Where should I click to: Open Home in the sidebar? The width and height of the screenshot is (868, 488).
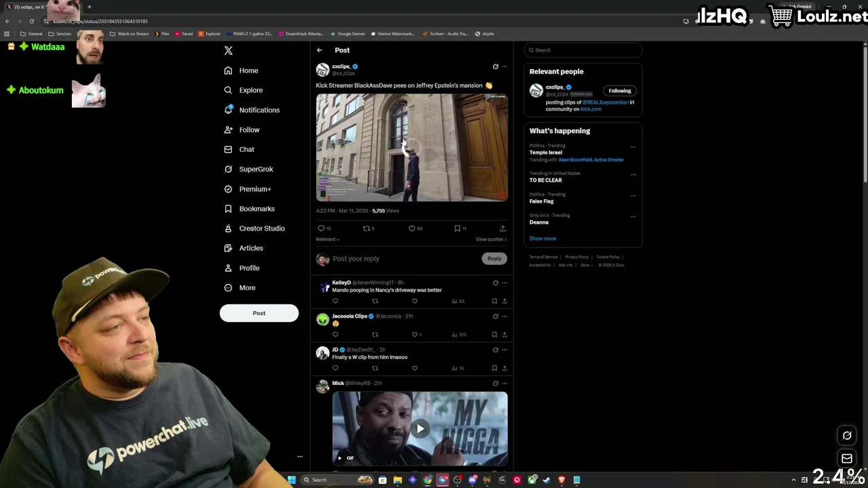point(241,70)
